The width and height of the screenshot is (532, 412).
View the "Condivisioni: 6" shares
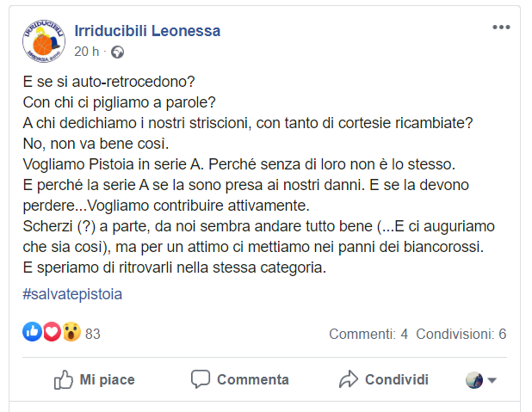[461, 334]
